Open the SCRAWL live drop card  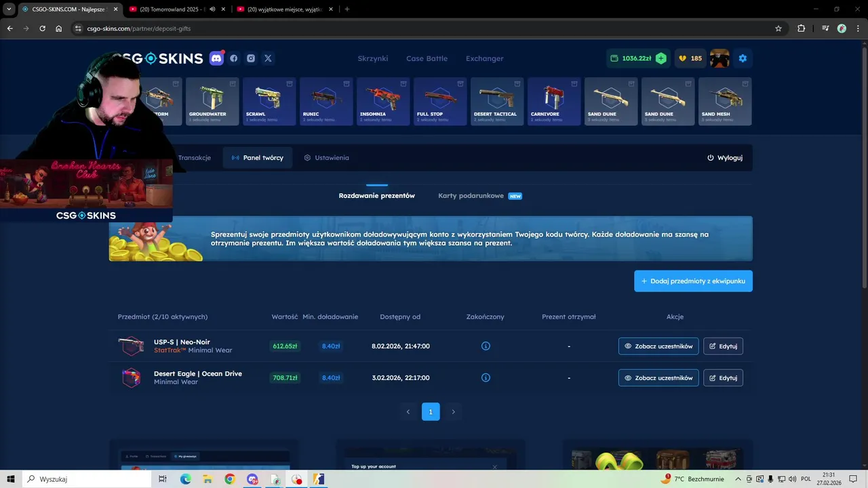269,102
